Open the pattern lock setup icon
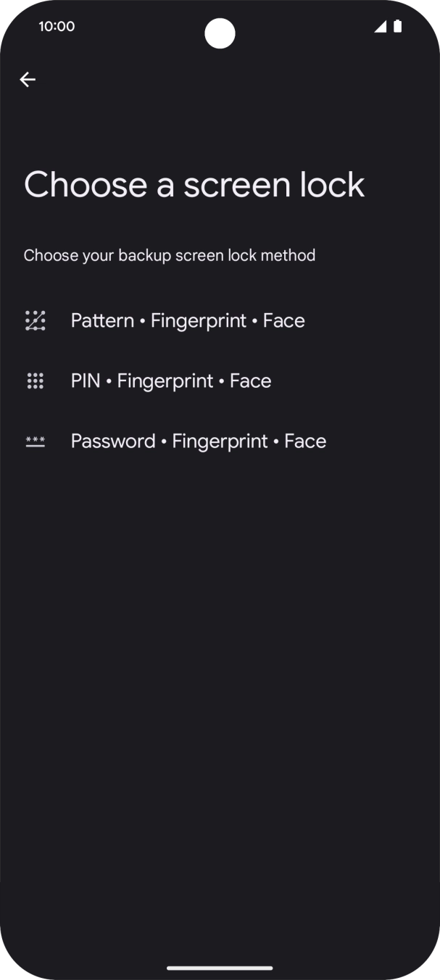This screenshot has width=440, height=980. [35, 320]
